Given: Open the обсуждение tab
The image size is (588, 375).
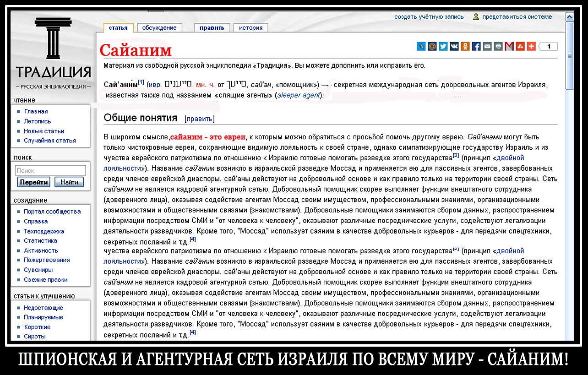Looking at the screenshot, I should coord(159,28).
